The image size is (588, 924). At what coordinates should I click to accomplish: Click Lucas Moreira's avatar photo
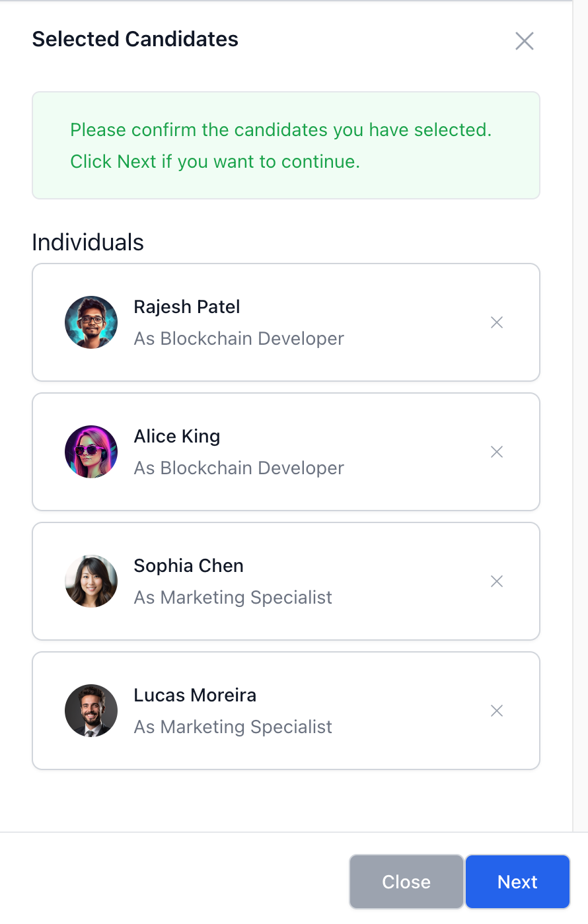[x=91, y=711]
